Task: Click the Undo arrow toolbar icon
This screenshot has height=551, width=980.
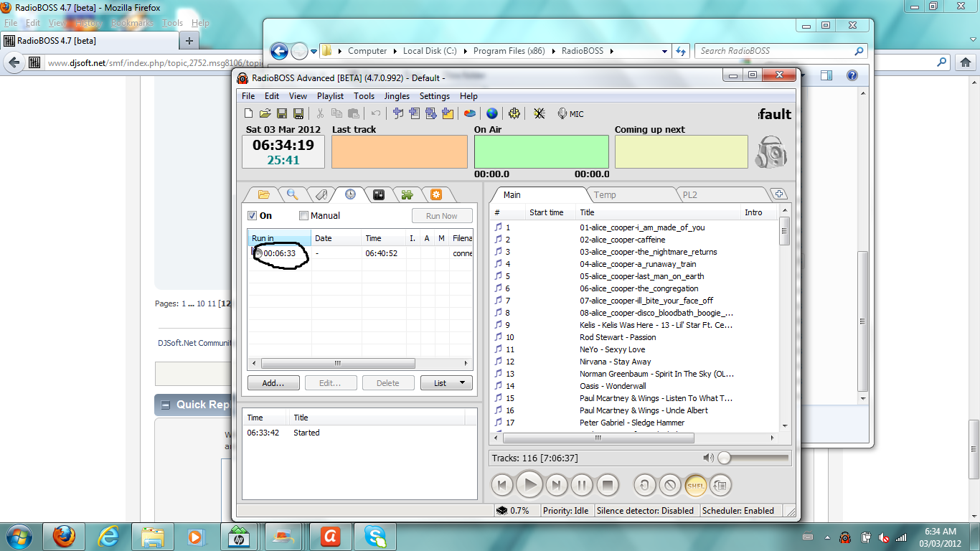Action: point(376,113)
